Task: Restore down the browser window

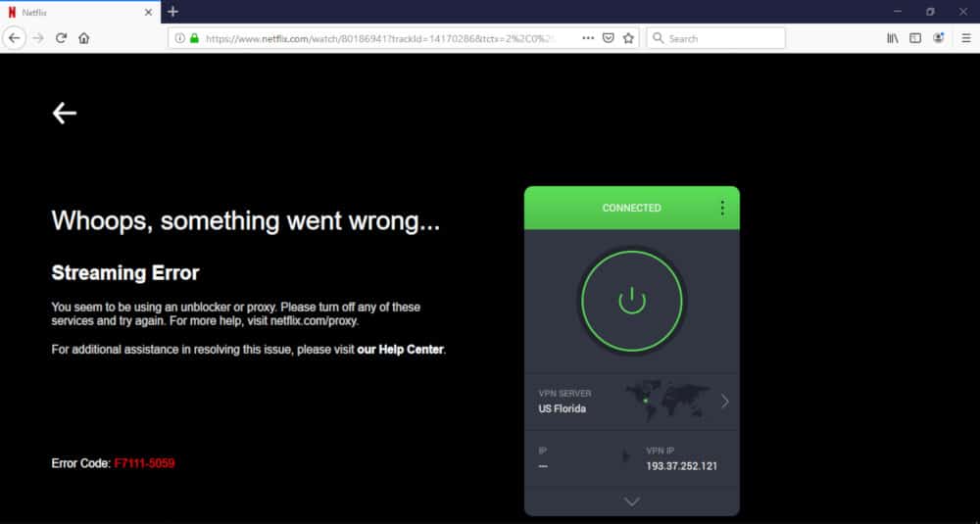Action: point(930,12)
